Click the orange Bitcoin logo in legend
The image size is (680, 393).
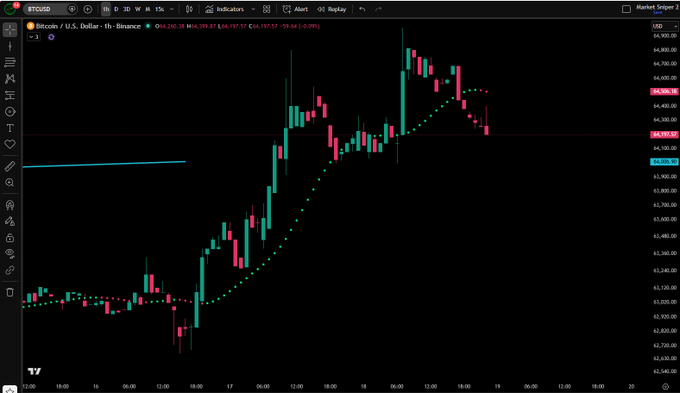(30, 26)
